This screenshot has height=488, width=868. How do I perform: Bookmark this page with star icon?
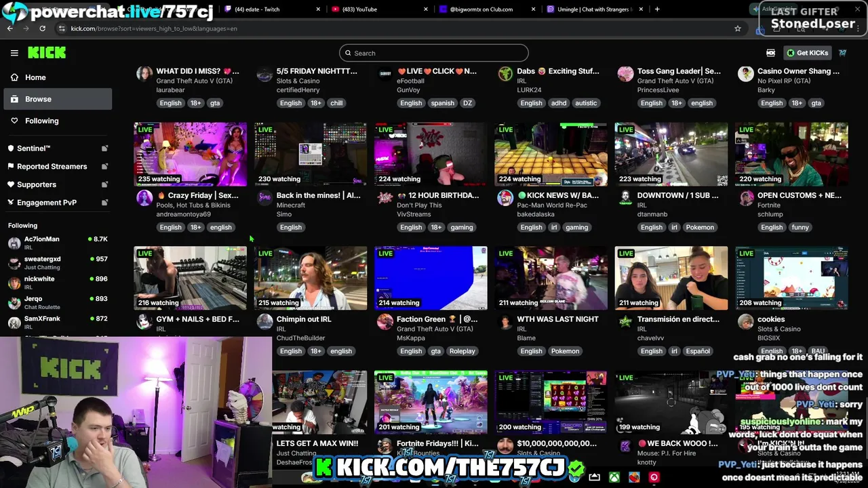click(x=738, y=28)
